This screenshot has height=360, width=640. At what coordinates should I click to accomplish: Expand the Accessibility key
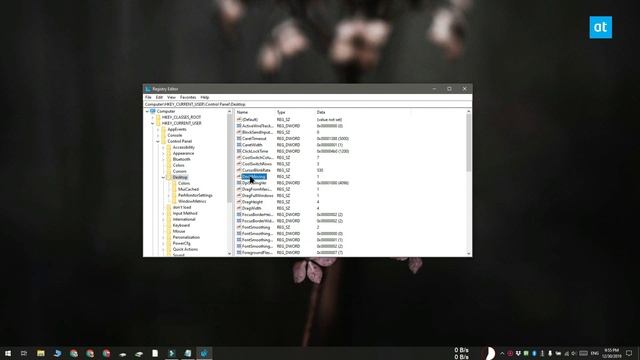[x=163, y=147]
